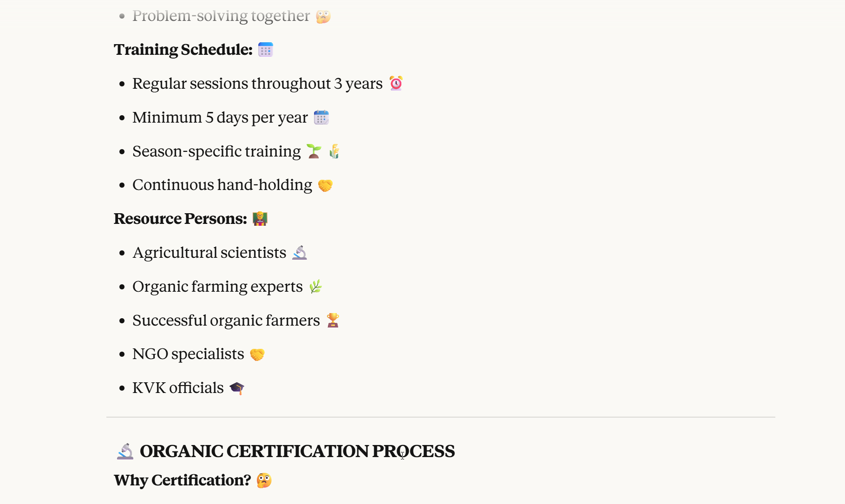This screenshot has height=504, width=845.
Task: Click the horizontal divider line above the certification section
Action: pos(440,417)
